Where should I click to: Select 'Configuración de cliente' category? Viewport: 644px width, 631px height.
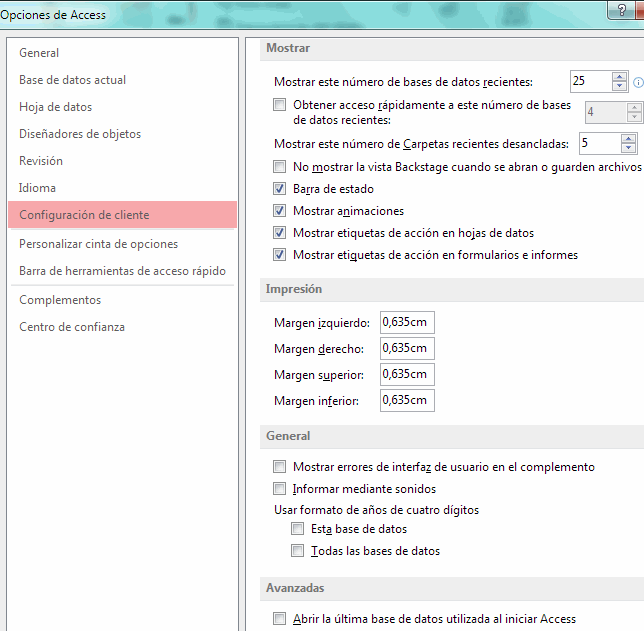coord(122,214)
